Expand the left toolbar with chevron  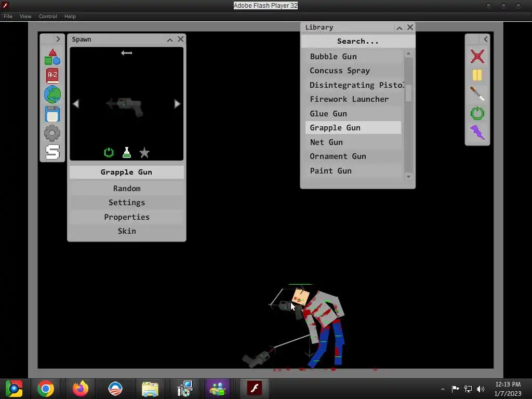[58, 39]
